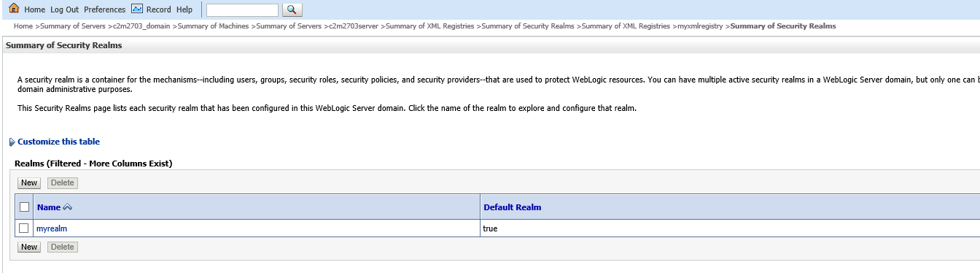Select Log Out in the toolbar
The height and width of the screenshot is (273, 980).
coord(64,9)
